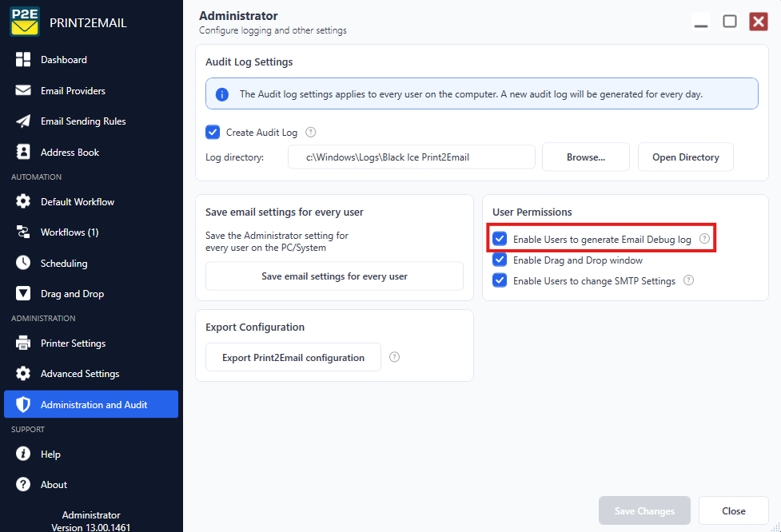Viewport: 781px width, 532px height.
Task: Disable the Enable Drag and Drop window checkbox
Action: (x=500, y=260)
